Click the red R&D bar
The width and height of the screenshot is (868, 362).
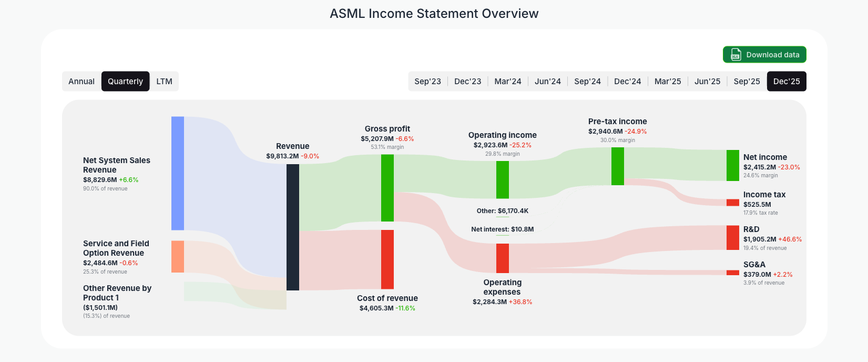click(x=733, y=238)
